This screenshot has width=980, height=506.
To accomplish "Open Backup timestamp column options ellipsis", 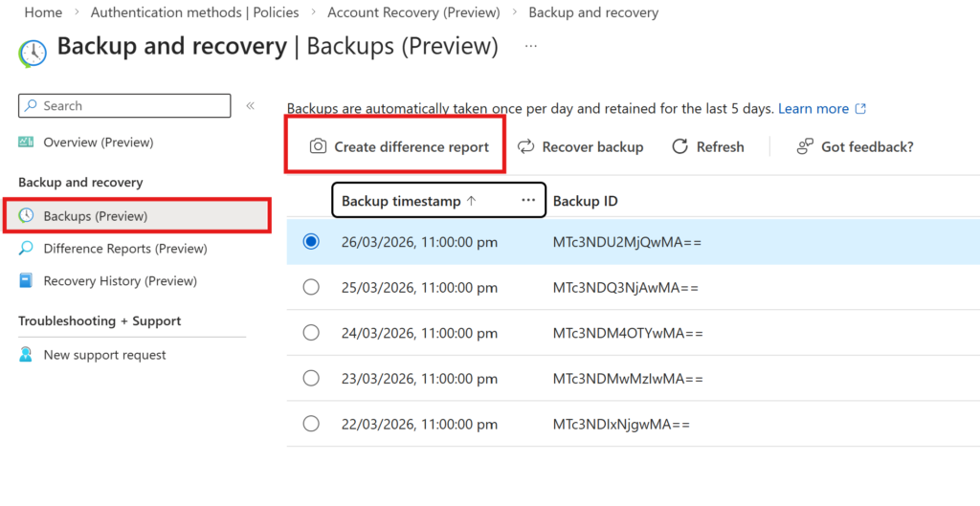I will pos(528,201).
